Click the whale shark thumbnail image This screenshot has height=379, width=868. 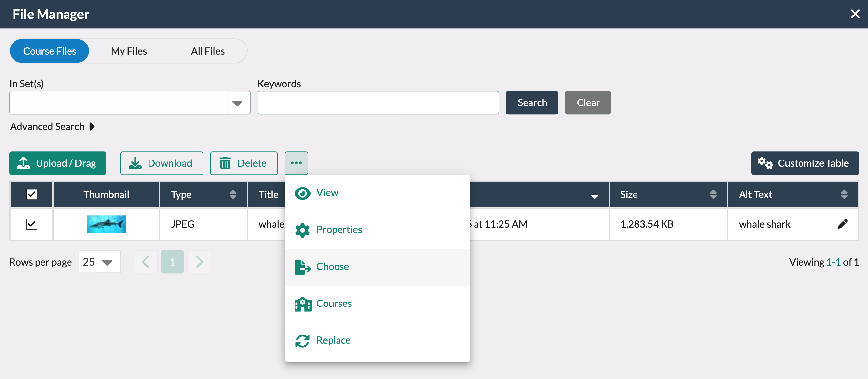coord(106,224)
